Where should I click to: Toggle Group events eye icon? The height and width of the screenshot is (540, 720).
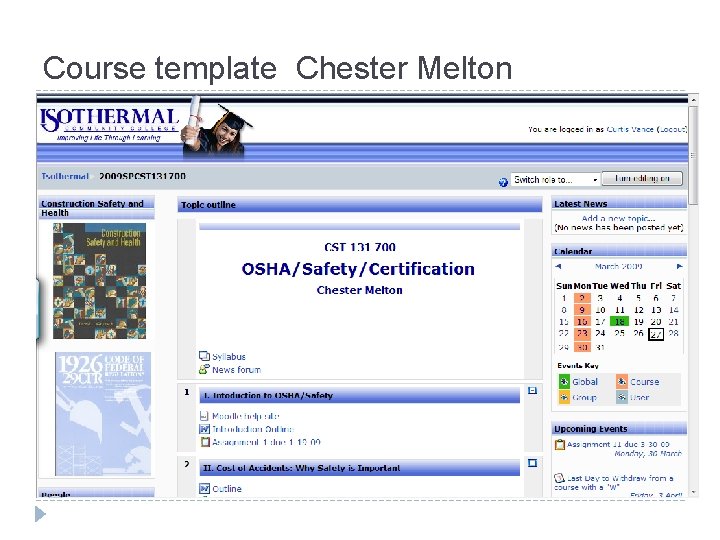[x=564, y=397]
